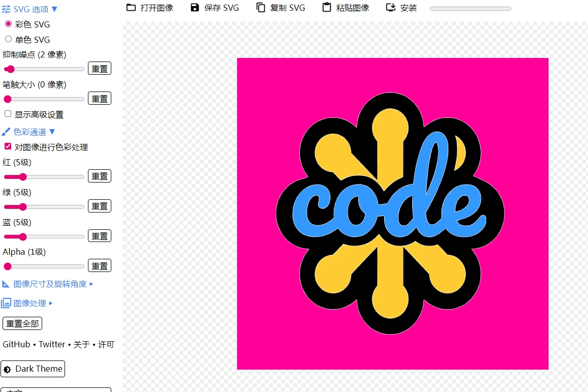Adjust the 红 color channel slider

[22, 176]
